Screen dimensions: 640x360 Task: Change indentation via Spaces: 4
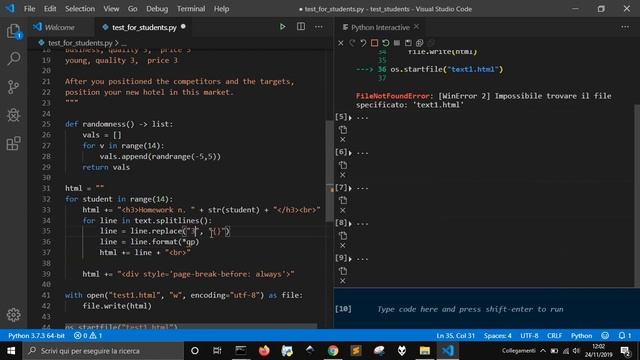click(497, 336)
